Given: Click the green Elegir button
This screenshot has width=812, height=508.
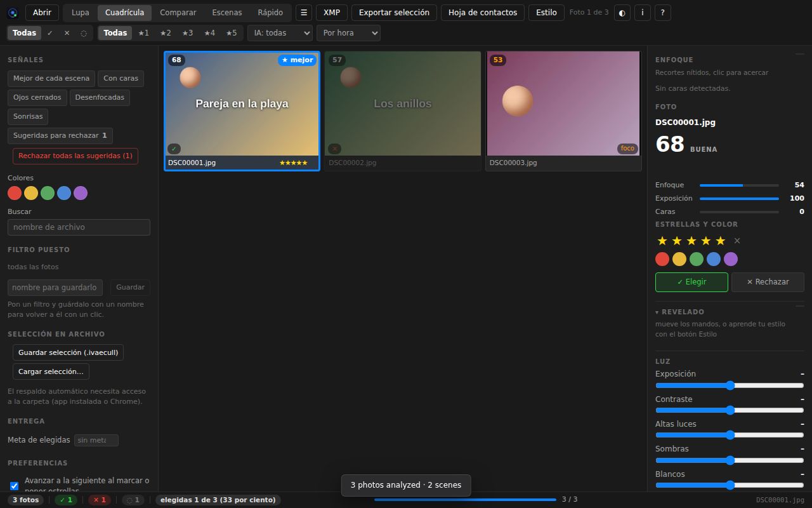Looking at the screenshot, I should click(691, 282).
